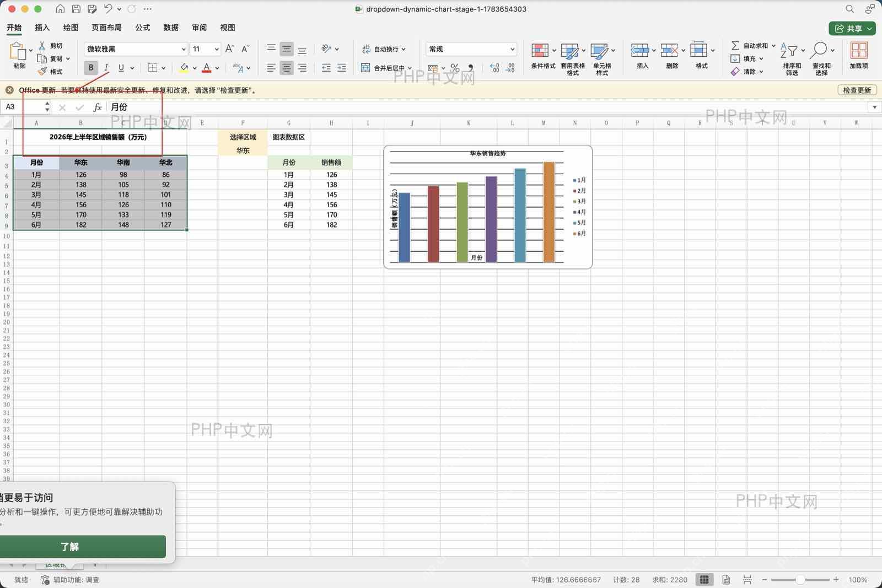Click the zoom slider handle in status bar
This screenshot has width=882, height=588.
point(800,580)
